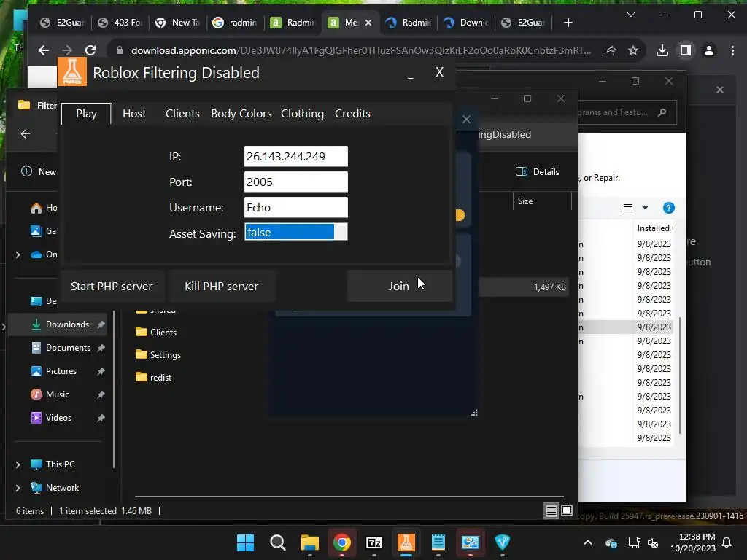Click the Port input field
The height and width of the screenshot is (560, 747).
click(x=296, y=182)
